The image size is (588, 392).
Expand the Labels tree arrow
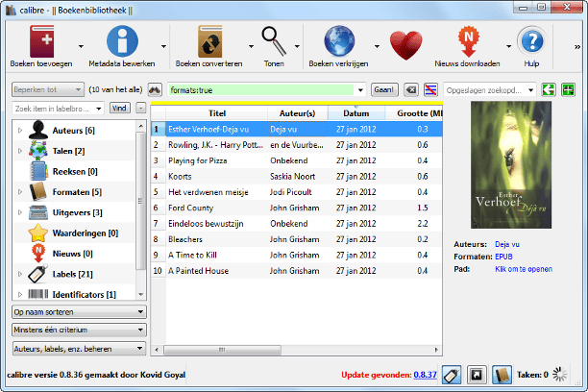pyautogui.click(x=20, y=274)
